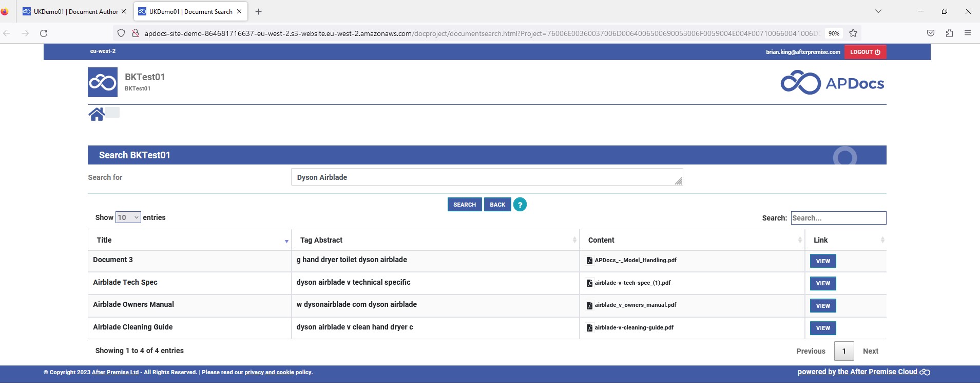980x385 pixels.
Task: Open airblade-v-tech-spec_(1).pdf file link
Action: pos(632,283)
